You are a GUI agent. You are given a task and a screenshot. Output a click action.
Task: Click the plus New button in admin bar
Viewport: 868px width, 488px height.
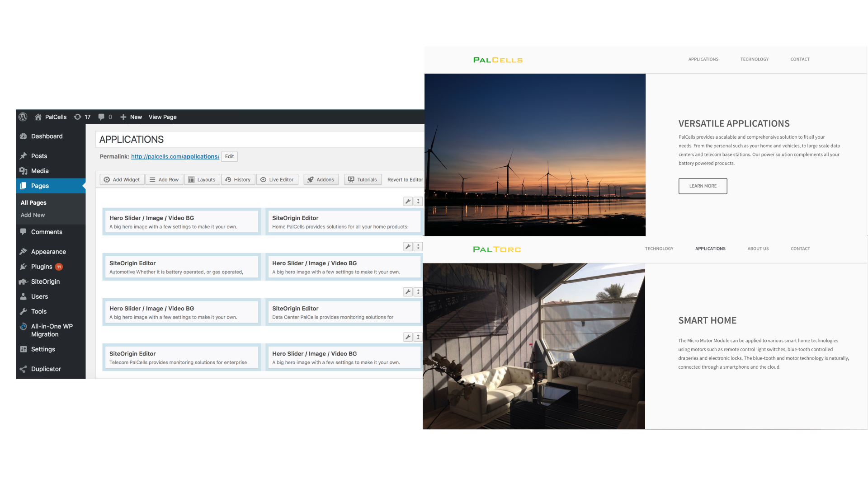click(x=131, y=117)
